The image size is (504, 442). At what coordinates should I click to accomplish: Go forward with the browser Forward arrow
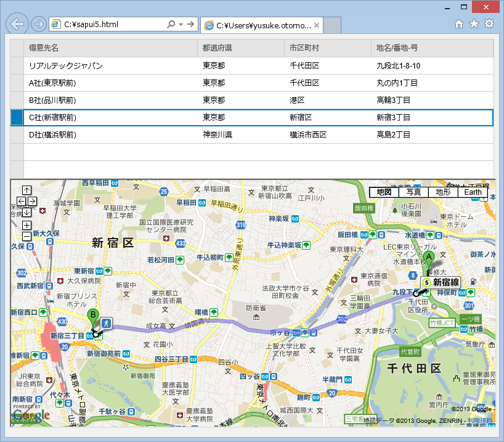[39, 24]
